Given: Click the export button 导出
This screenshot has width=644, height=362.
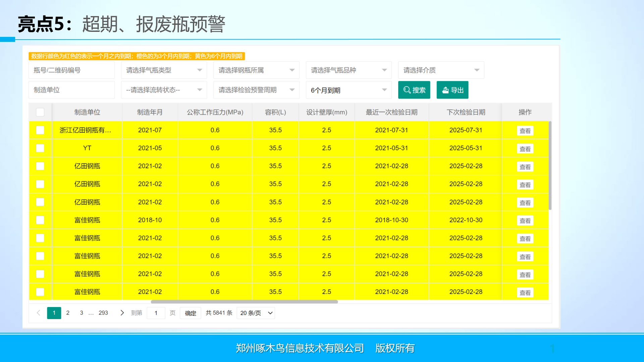Looking at the screenshot, I should click(x=452, y=90).
